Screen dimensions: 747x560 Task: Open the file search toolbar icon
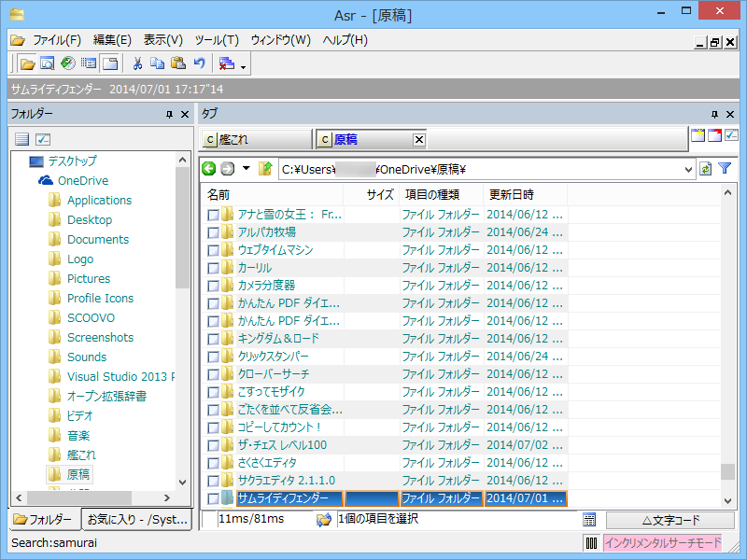tap(48, 63)
